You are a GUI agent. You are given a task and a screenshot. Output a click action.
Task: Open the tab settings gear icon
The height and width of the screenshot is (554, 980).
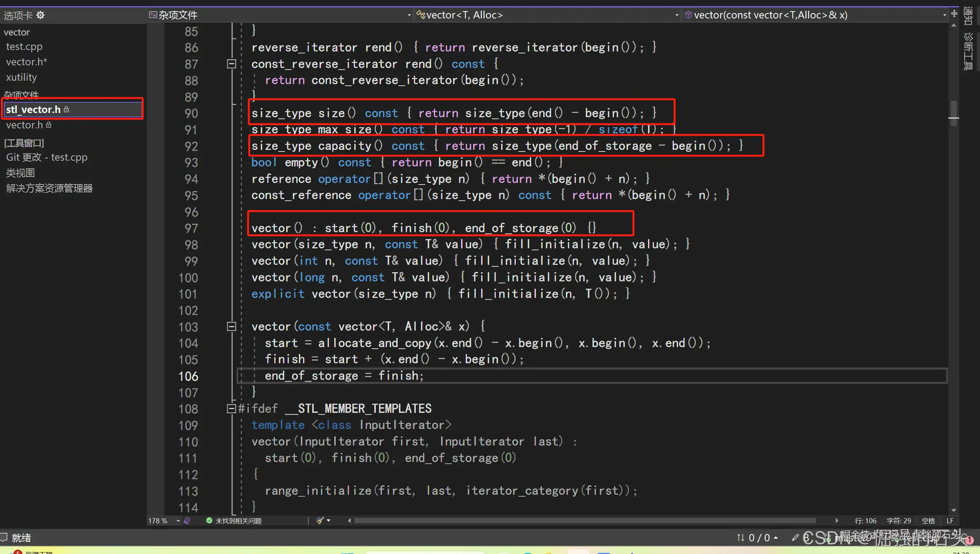pos(40,15)
